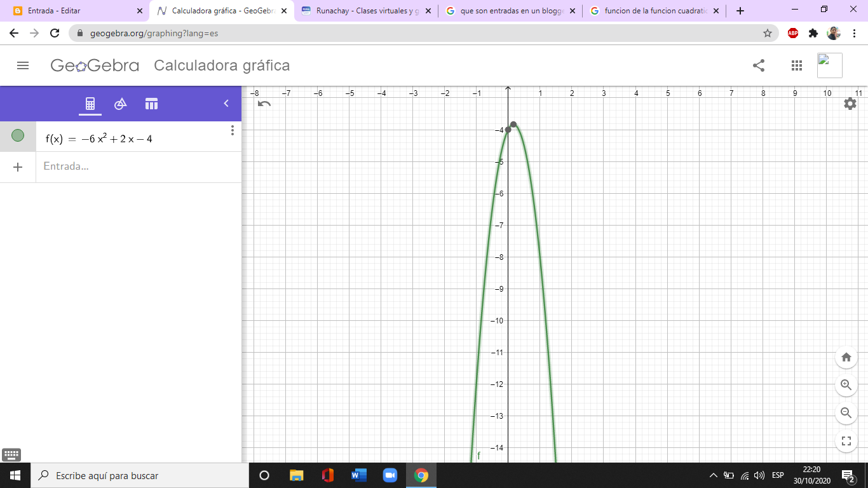This screenshot has width=868, height=488.
Task: Select the vertex point on the parabola
Action: [513, 125]
